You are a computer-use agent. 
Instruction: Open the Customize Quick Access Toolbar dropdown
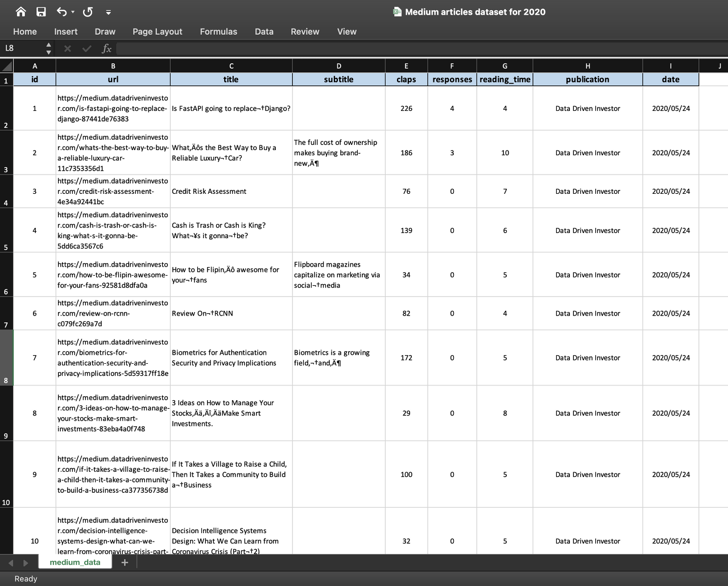tap(108, 12)
